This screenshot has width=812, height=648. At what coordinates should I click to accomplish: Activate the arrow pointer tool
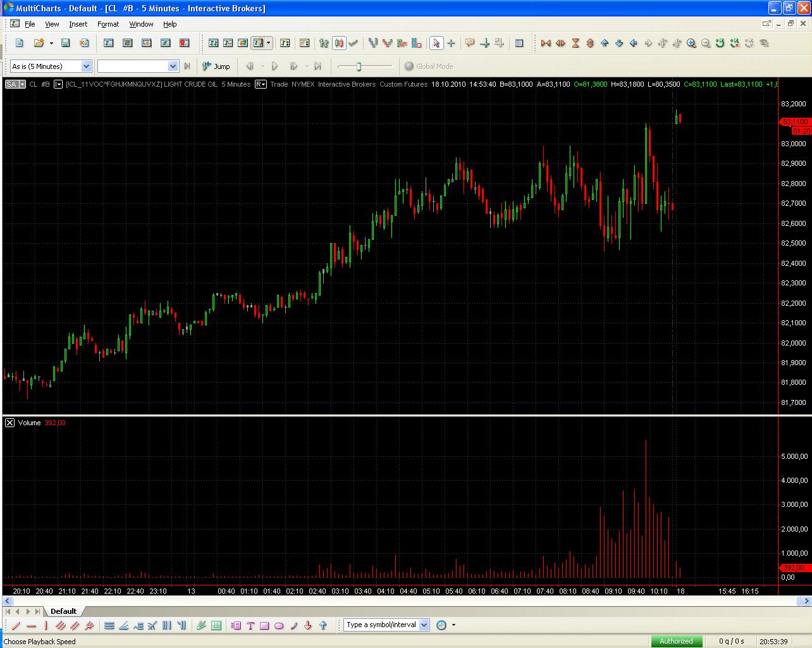(x=436, y=43)
